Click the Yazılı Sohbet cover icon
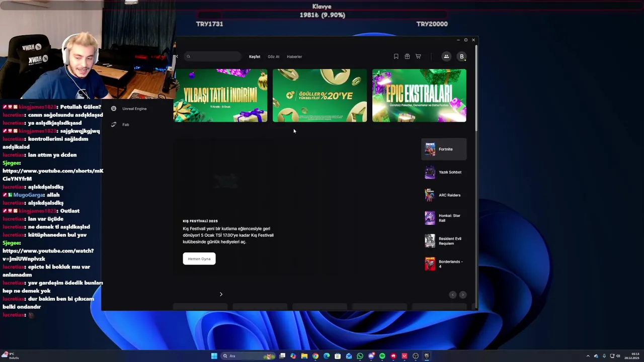 430,172
